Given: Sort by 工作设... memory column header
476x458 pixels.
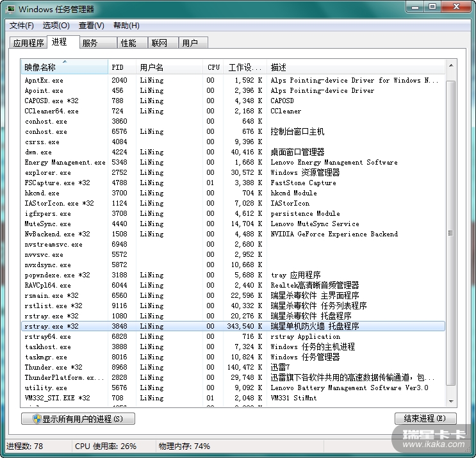Looking at the screenshot, I should click(245, 67).
